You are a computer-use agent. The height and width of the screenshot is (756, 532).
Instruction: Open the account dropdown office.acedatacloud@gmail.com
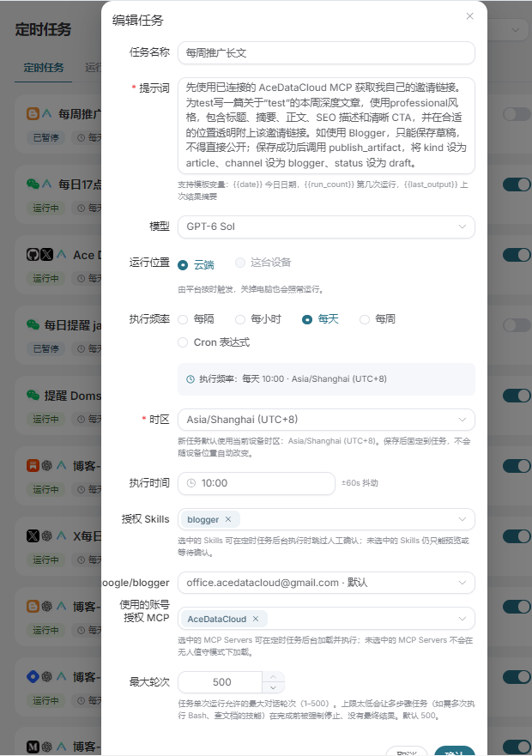click(x=326, y=583)
